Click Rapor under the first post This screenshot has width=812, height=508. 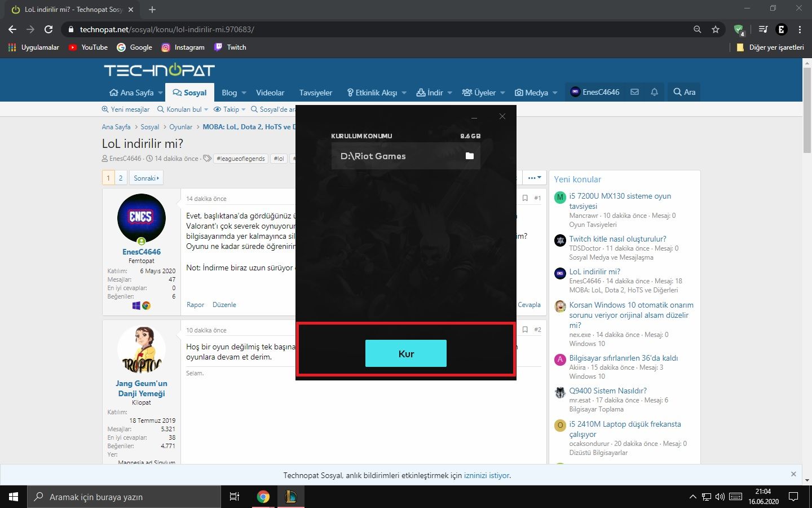(x=195, y=305)
